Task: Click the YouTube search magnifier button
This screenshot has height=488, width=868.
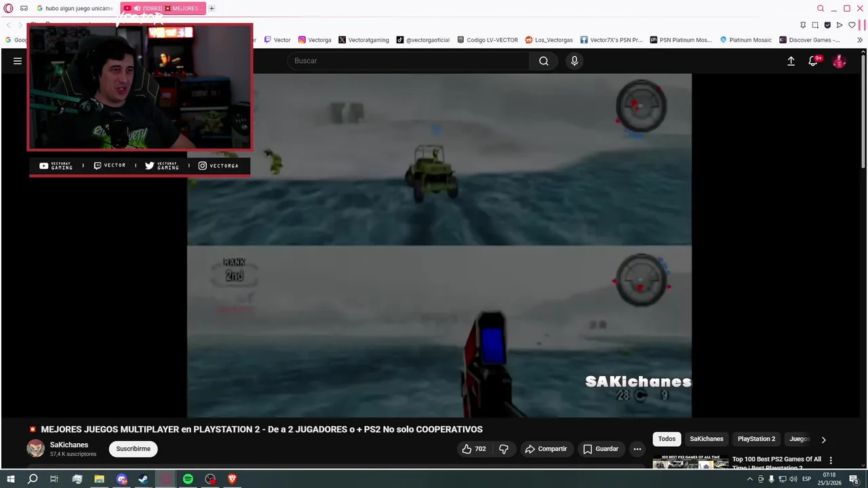Action: click(544, 61)
